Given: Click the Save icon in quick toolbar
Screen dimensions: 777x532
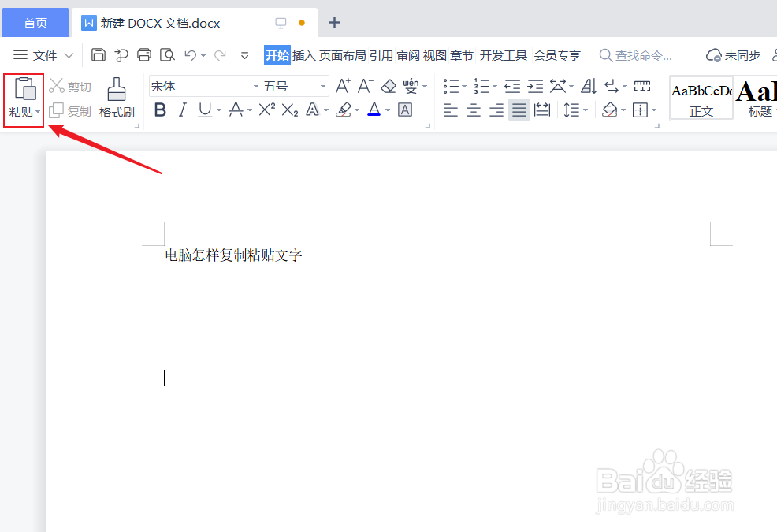Looking at the screenshot, I should pos(99,54).
